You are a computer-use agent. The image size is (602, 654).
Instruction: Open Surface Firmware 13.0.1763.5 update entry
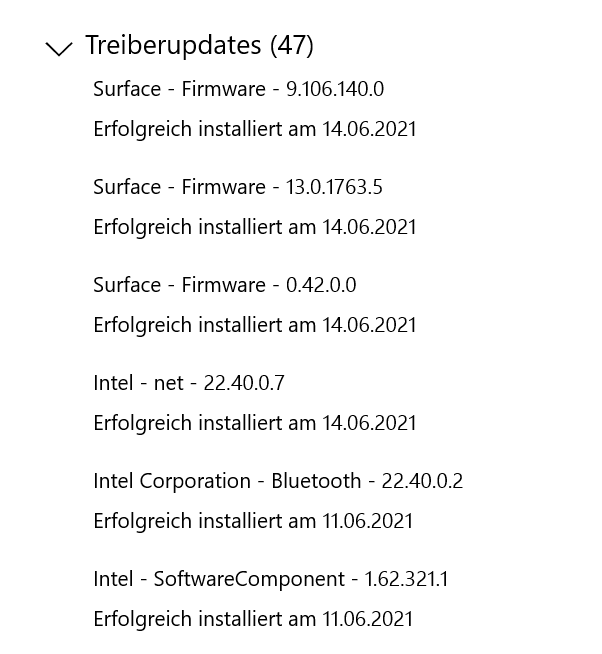(x=237, y=187)
